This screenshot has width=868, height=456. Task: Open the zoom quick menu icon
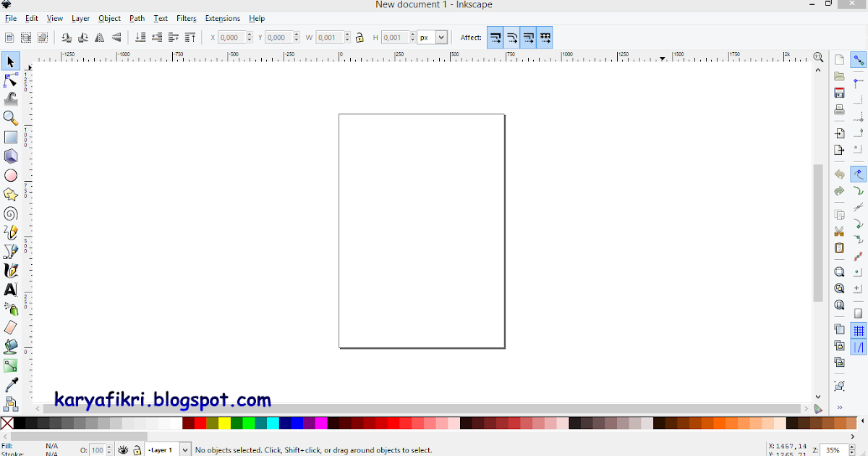point(818,57)
